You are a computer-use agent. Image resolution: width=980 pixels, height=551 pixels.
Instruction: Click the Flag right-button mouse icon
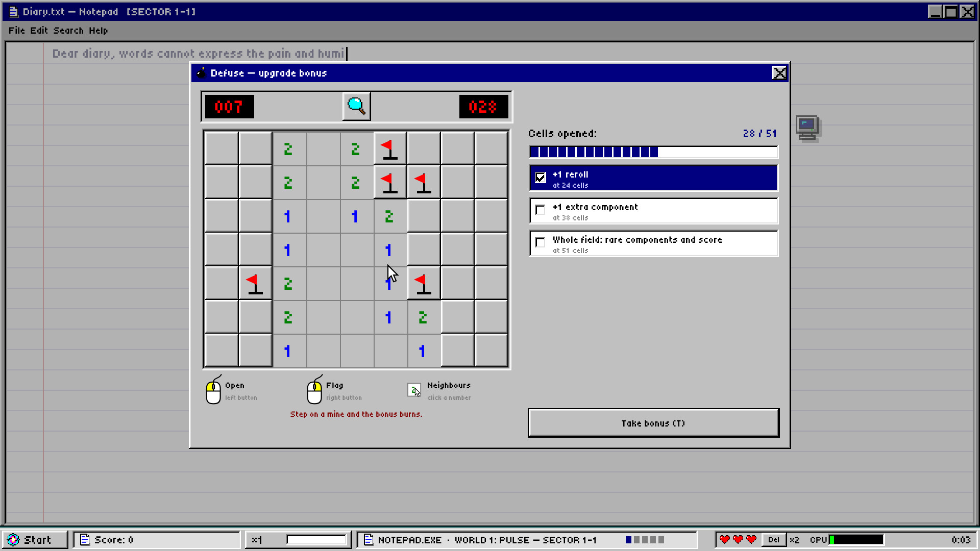[x=314, y=390]
